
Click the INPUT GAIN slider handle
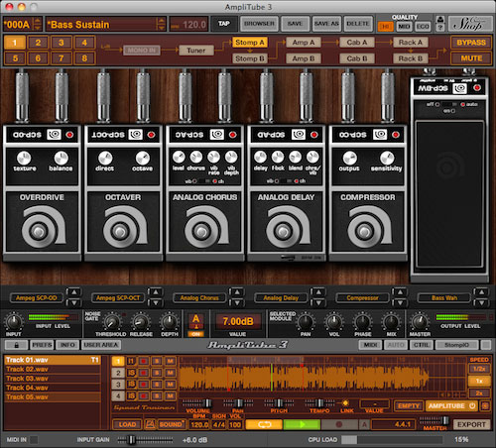click(x=132, y=440)
